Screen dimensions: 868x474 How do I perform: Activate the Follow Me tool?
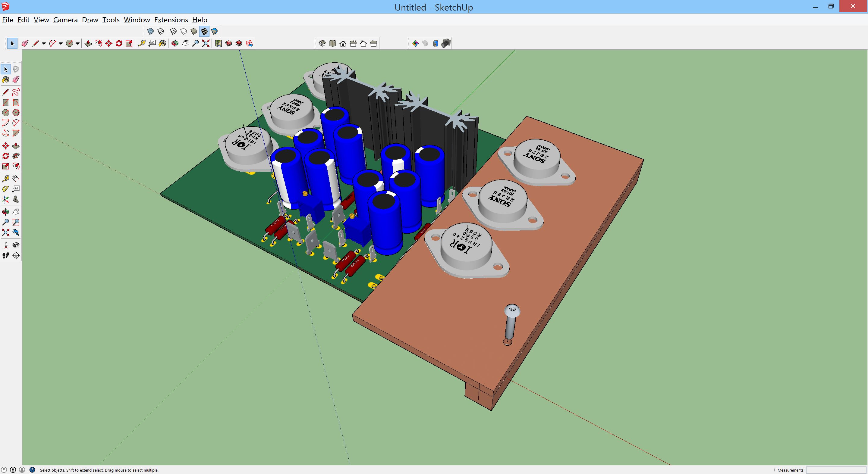point(16,156)
